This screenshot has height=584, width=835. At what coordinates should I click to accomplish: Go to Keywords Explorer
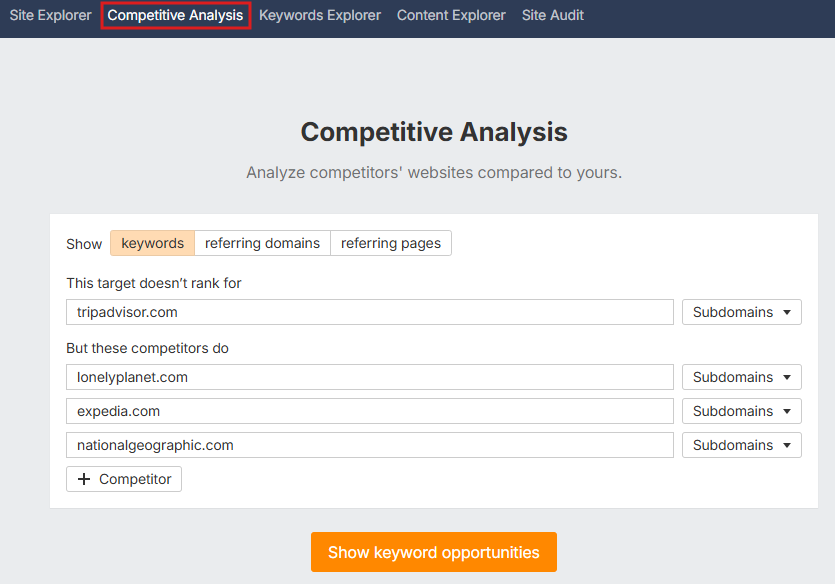coord(320,15)
